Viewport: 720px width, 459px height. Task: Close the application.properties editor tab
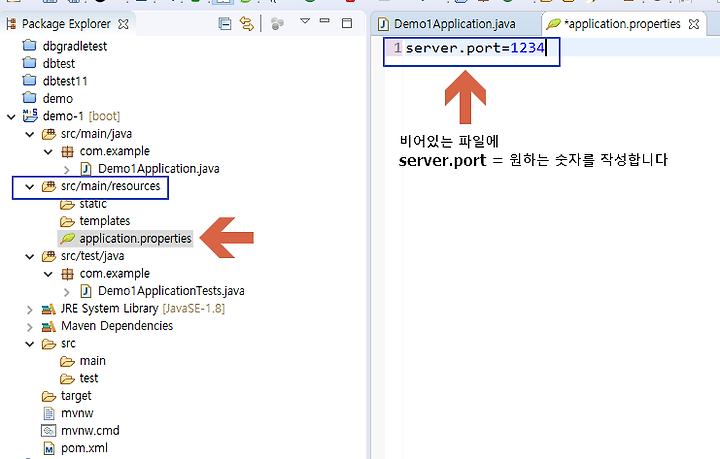point(694,24)
